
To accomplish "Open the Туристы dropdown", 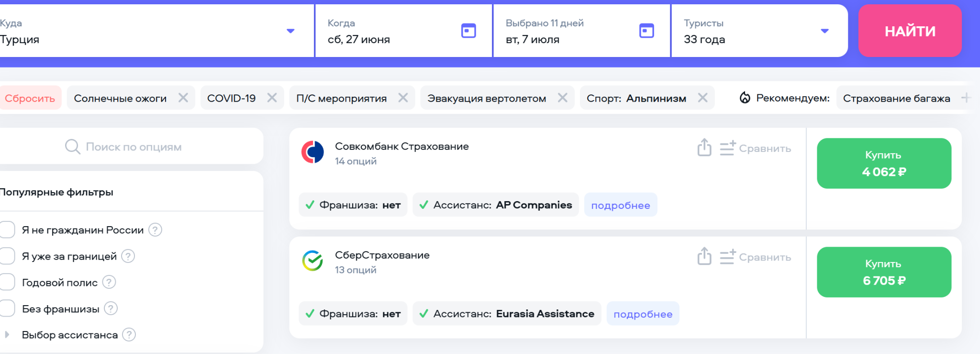I will coord(824,31).
